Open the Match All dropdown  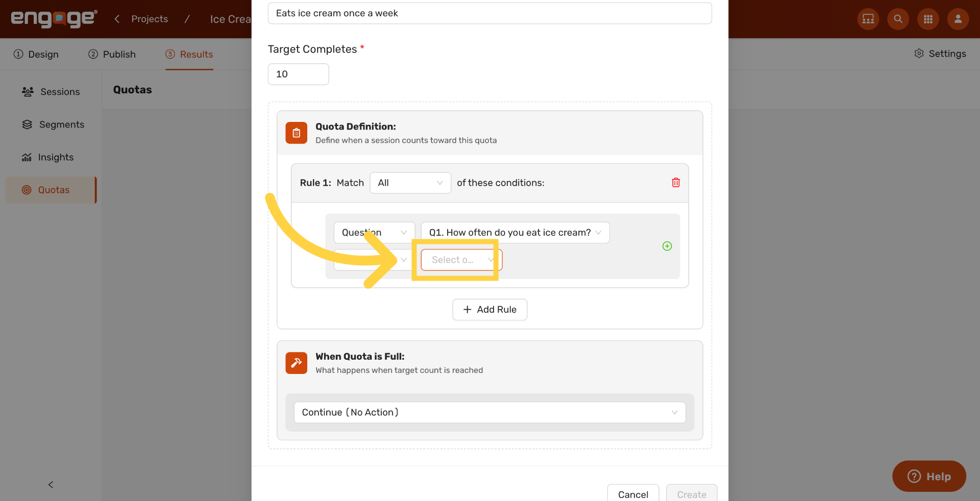tap(410, 183)
